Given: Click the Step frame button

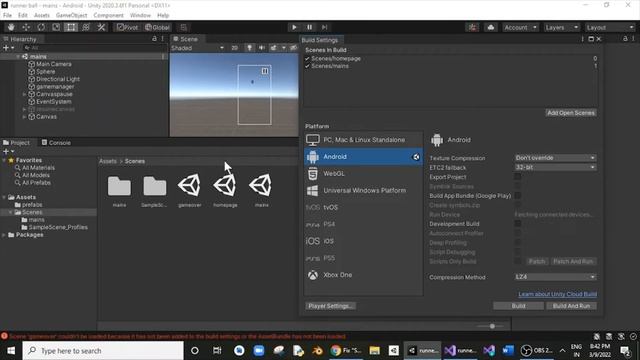Looking at the screenshot, I should tap(324, 27).
